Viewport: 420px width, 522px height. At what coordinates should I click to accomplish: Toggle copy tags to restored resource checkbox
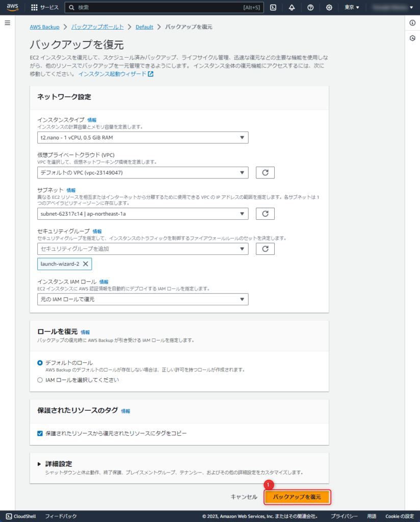click(x=40, y=433)
